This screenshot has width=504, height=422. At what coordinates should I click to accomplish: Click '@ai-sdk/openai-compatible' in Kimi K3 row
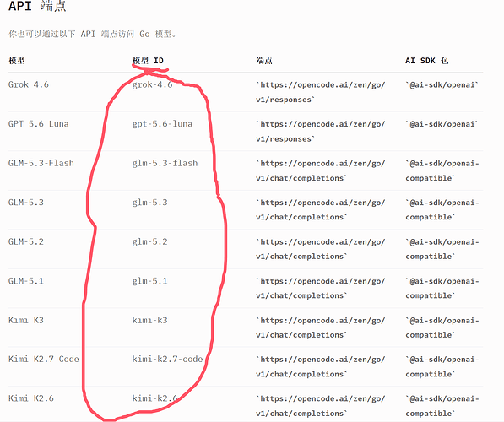(442, 327)
